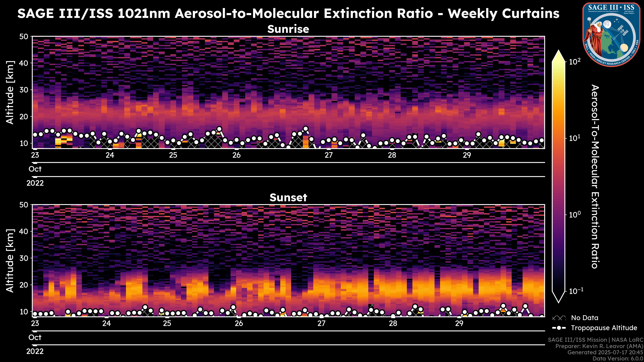Click the 2022 year label under Sunset
644x362 pixels.
(x=35, y=351)
